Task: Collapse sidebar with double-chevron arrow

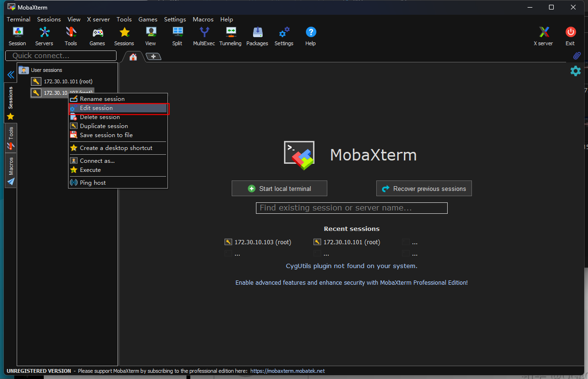Action: coord(10,75)
